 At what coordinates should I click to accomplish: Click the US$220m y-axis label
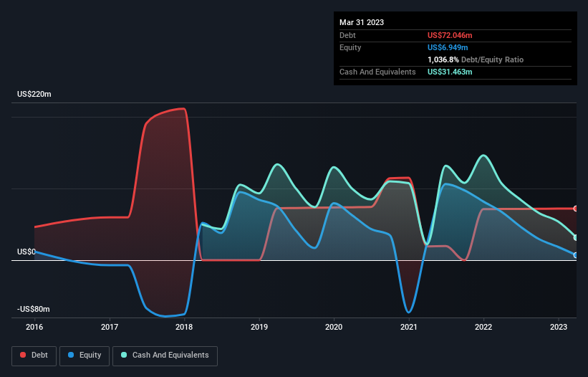34,94
